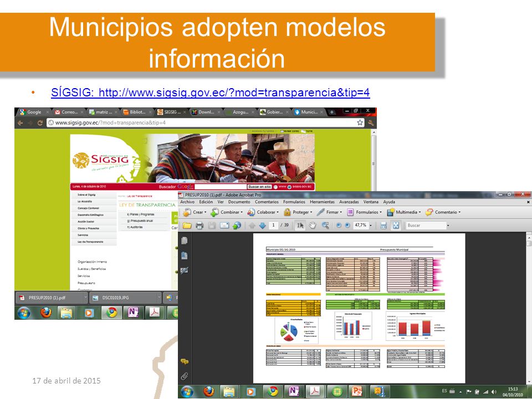Click the Presupuesto anual link
Screen dimensions: 532x399
[x=141, y=221]
